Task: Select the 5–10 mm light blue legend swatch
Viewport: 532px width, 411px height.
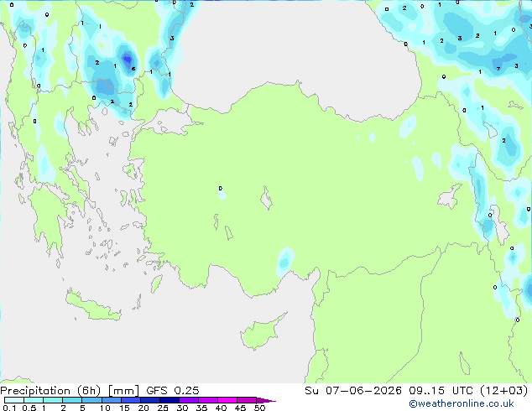Action: 91,400
